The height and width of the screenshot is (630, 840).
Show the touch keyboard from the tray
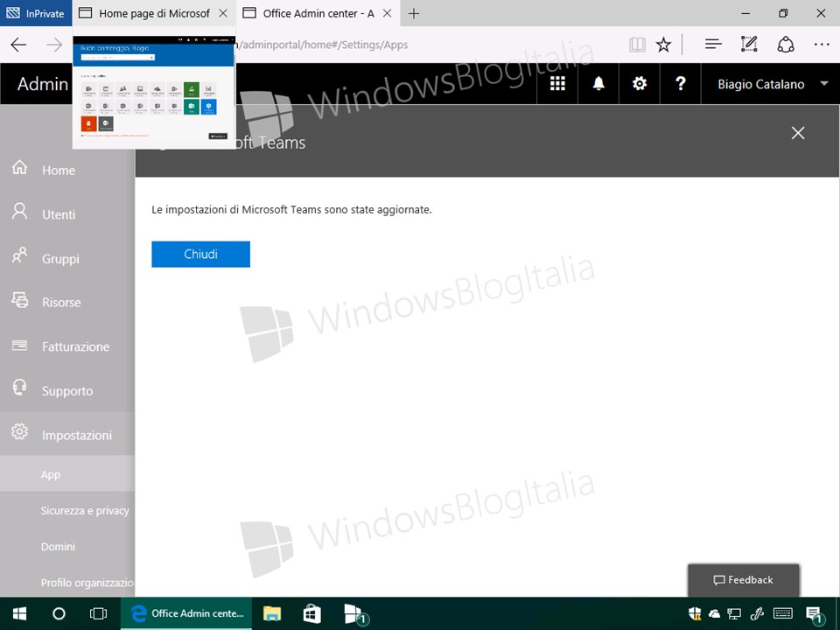tap(783, 613)
